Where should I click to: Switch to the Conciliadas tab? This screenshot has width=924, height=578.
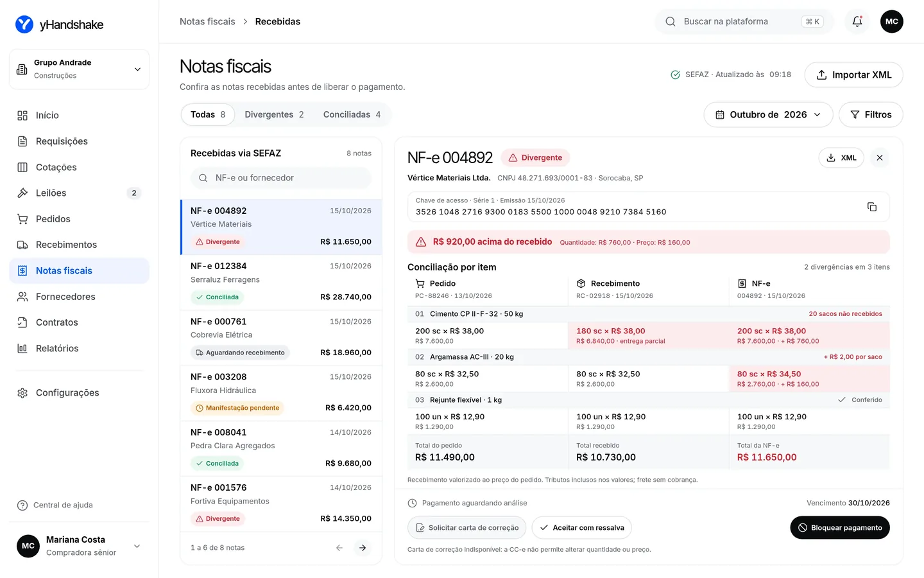(352, 115)
